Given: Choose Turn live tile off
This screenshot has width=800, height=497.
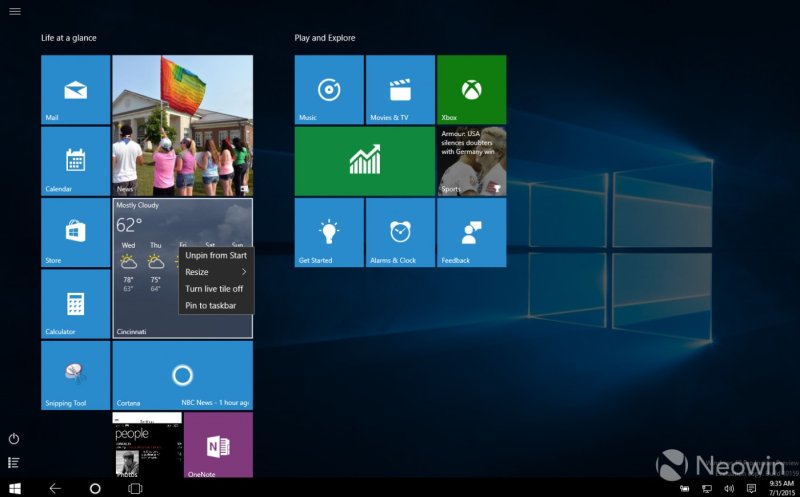Looking at the screenshot, I should pos(216,289).
